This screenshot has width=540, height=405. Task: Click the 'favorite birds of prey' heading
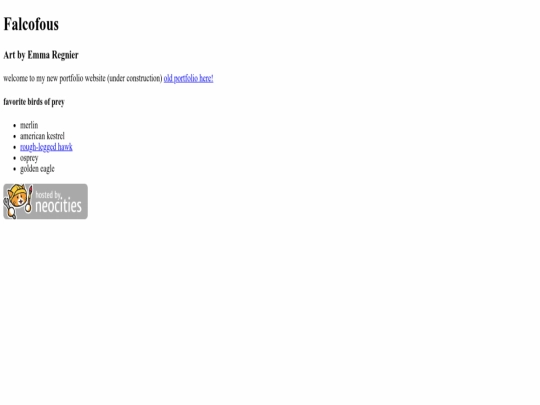[34, 102]
